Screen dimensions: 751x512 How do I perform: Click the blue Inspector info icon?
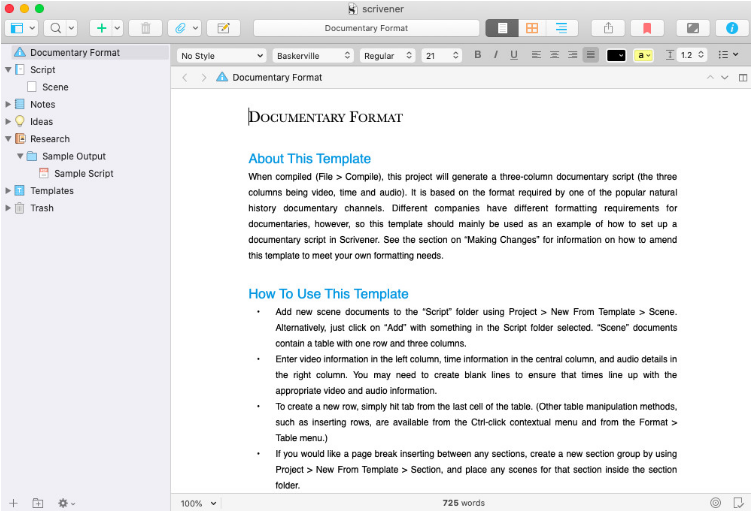(x=733, y=28)
